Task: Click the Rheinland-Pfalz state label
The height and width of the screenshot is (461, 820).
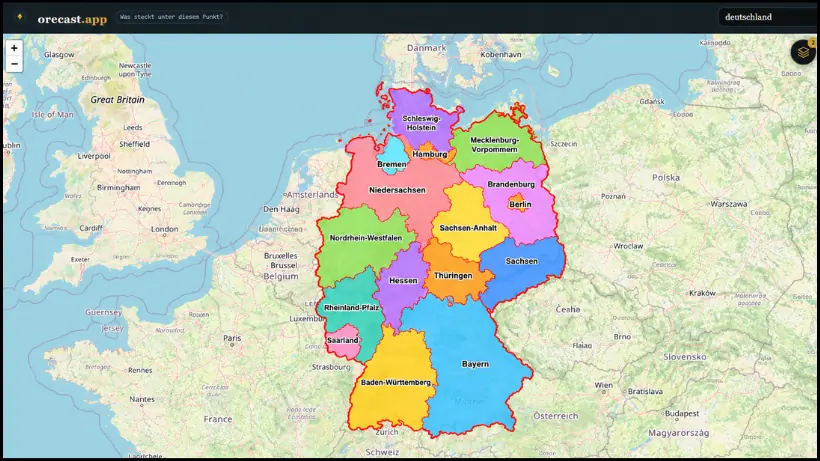Action: click(351, 308)
